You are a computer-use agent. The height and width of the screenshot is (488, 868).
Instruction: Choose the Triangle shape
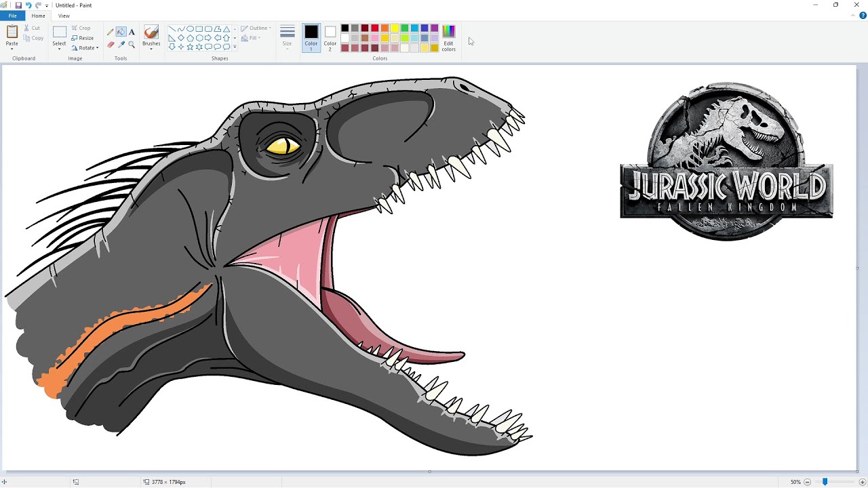[226, 29]
